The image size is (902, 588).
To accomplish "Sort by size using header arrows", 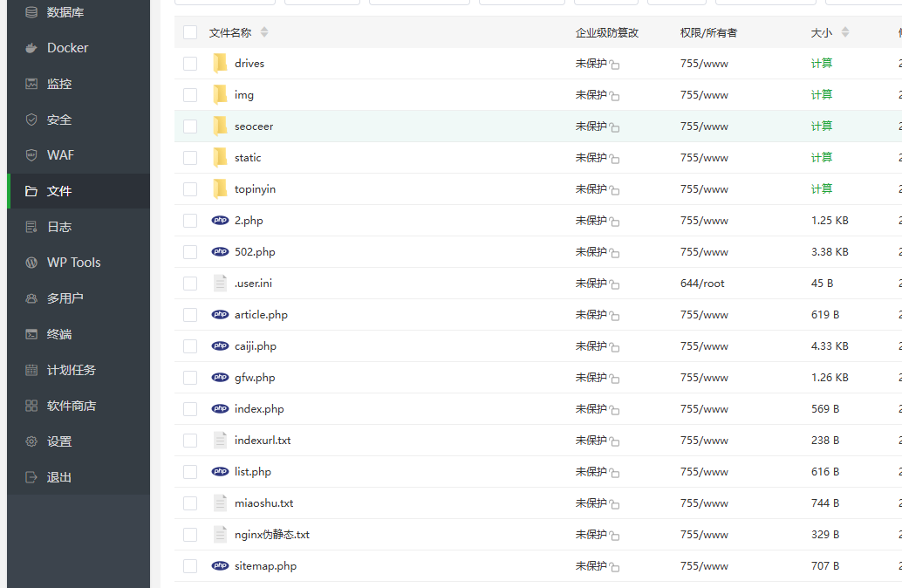I will 844,32.
